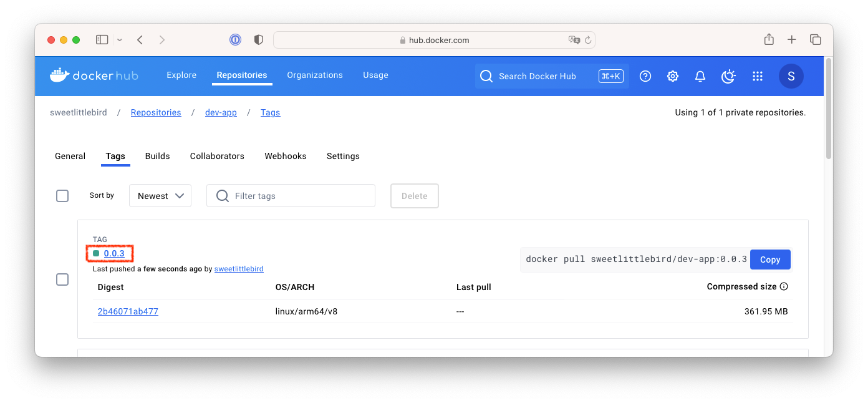Switch to the Collaborators tab

[217, 156]
